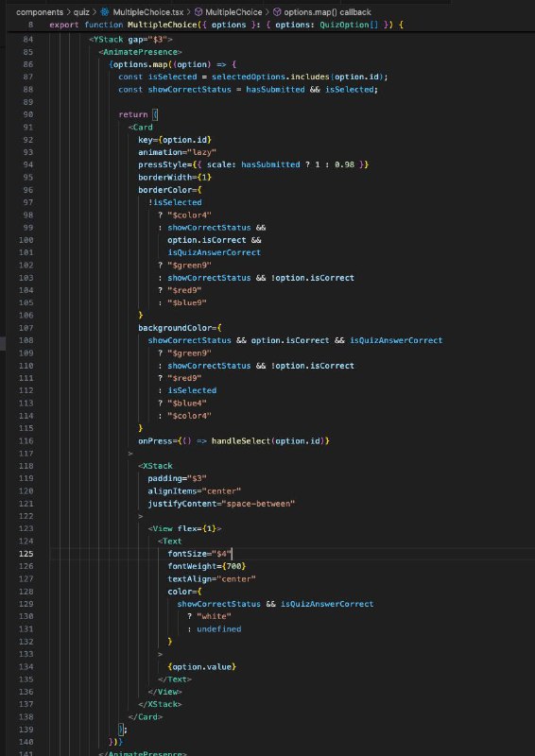Viewport: 535px width, 756px height.
Task: Select MultipleChoice.tsx in the breadcrumb
Action: [148, 12]
